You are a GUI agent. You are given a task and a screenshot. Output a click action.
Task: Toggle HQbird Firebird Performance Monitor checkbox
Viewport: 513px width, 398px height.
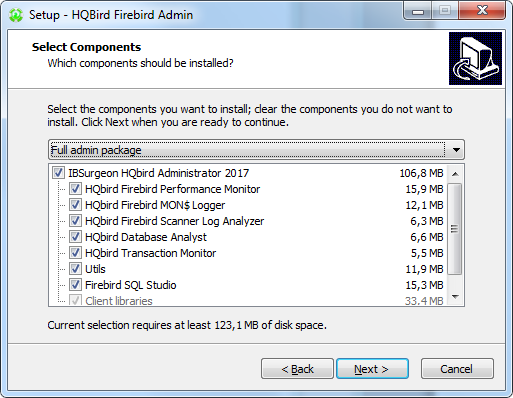click(75, 189)
